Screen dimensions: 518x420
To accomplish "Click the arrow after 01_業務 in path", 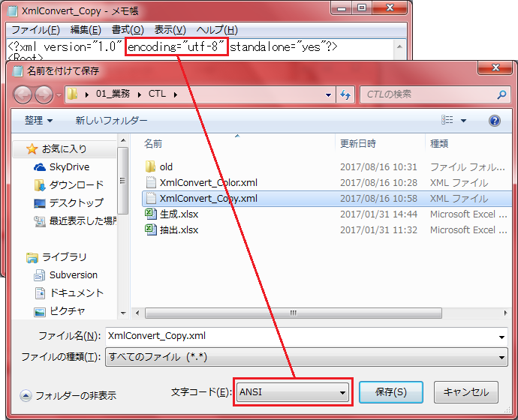I will click(140, 94).
